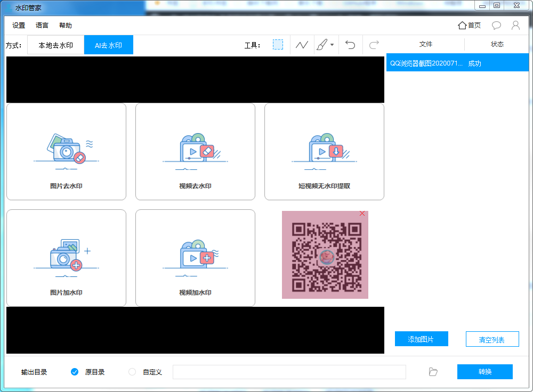Click the 清空列表 button
The height and width of the screenshot is (392, 533).
tap(492, 339)
